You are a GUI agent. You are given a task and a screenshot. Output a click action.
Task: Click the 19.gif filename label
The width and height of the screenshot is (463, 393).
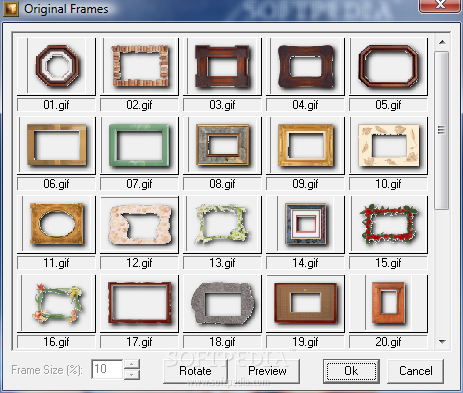[305, 342]
